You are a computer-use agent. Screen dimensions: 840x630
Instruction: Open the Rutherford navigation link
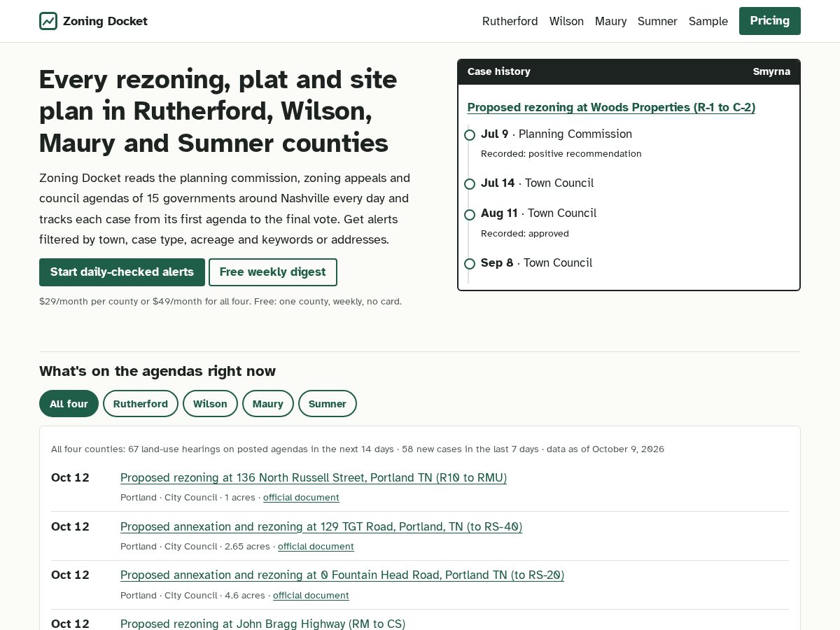[x=510, y=21]
